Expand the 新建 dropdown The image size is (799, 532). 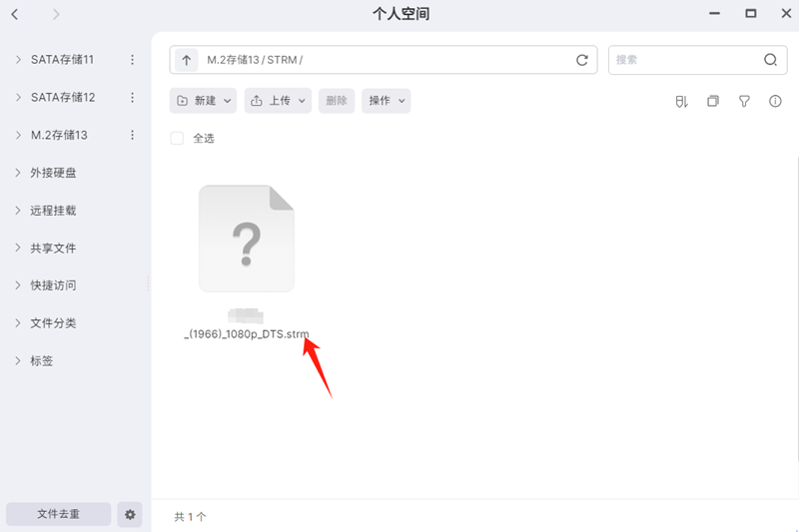203,101
